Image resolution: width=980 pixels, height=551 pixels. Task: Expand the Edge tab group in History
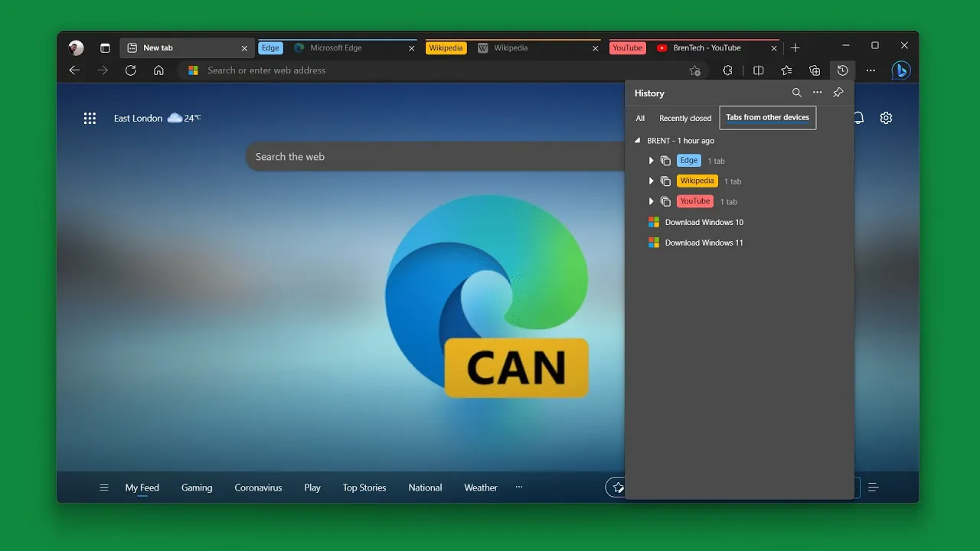651,161
